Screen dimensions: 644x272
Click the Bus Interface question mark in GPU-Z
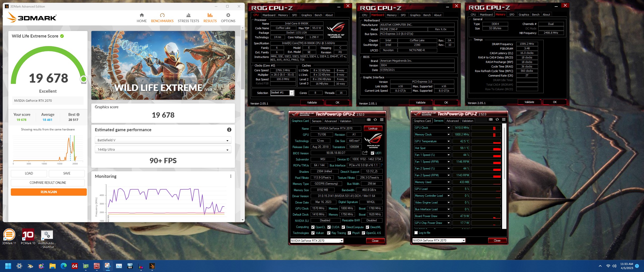(382, 165)
